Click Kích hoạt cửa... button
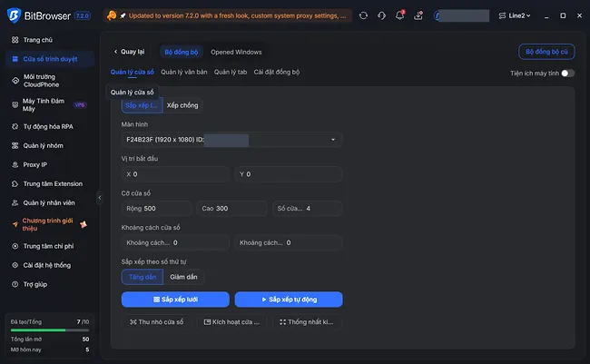This screenshot has width=590, height=364. pyautogui.click(x=231, y=322)
